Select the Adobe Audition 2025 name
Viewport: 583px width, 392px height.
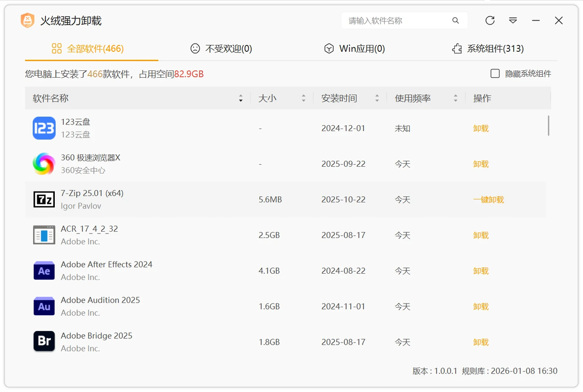pos(100,300)
